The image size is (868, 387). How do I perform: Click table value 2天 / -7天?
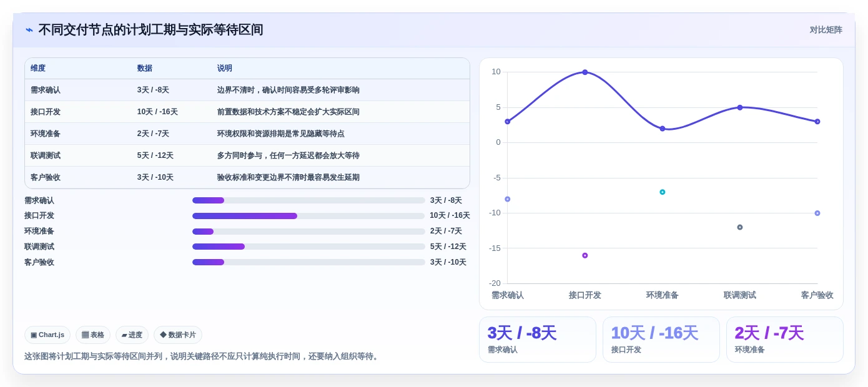(x=153, y=134)
